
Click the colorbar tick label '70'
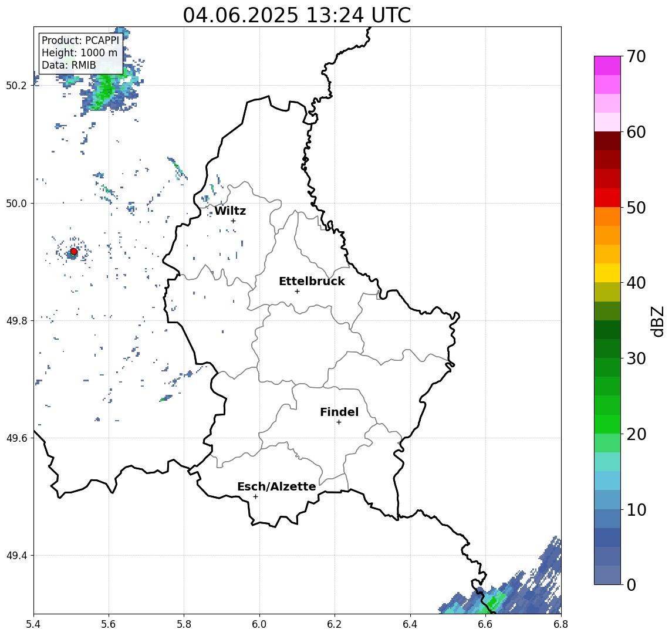coord(636,56)
